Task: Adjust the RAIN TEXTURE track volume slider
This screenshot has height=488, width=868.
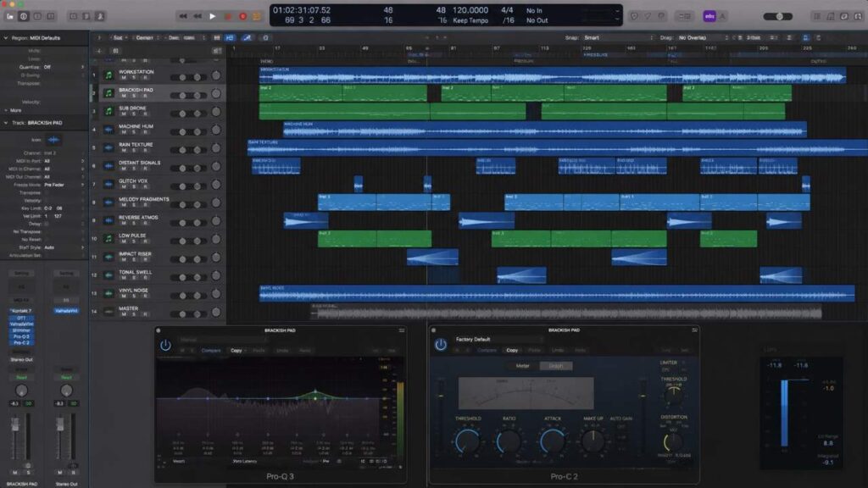Action: pos(189,150)
